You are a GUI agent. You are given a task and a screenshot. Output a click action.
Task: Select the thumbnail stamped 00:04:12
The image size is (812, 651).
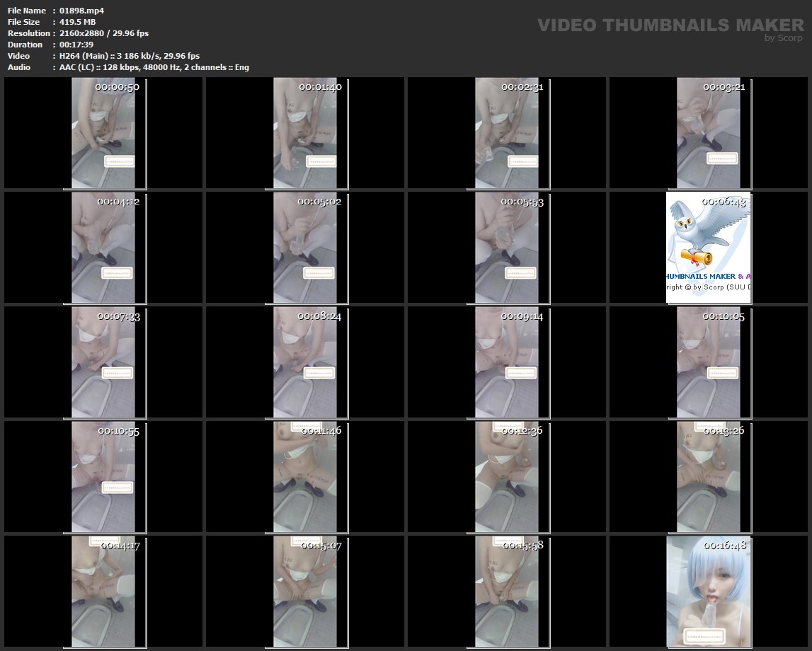click(x=103, y=248)
